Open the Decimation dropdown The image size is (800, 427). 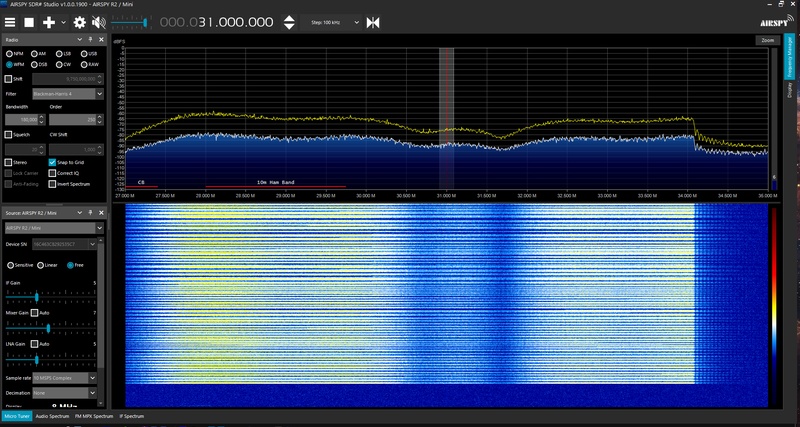(64, 393)
